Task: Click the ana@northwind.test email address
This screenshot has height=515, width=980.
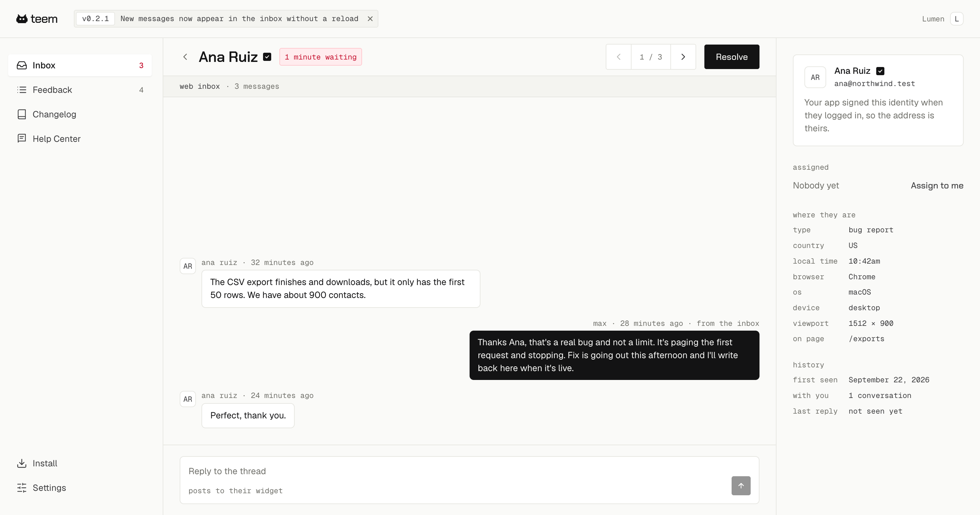Action: [x=875, y=84]
